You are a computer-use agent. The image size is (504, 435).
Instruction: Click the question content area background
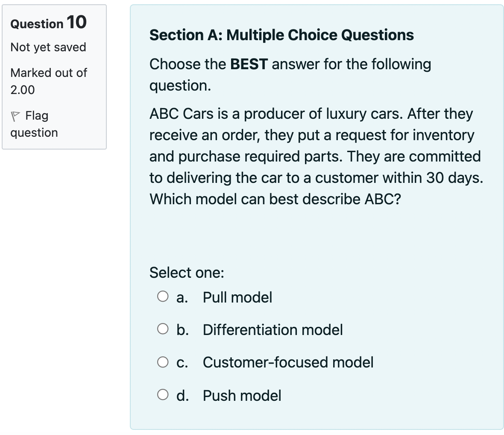pos(316,235)
